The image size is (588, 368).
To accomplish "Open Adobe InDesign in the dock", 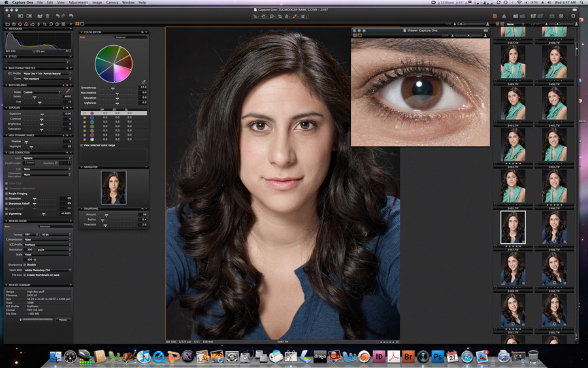I will point(380,356).
